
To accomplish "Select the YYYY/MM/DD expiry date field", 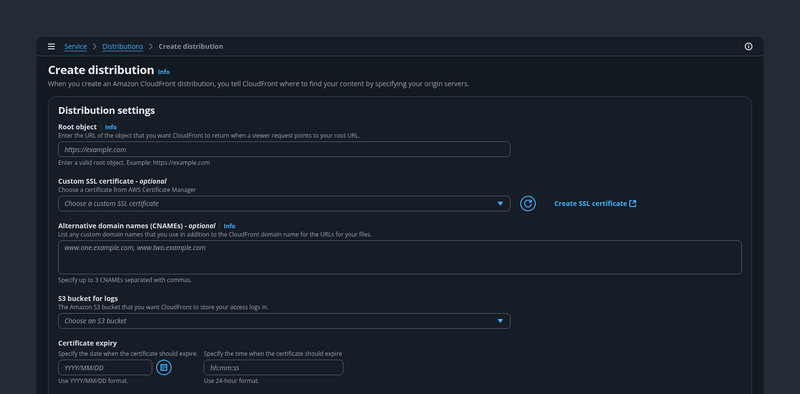I will pos(105,367).
